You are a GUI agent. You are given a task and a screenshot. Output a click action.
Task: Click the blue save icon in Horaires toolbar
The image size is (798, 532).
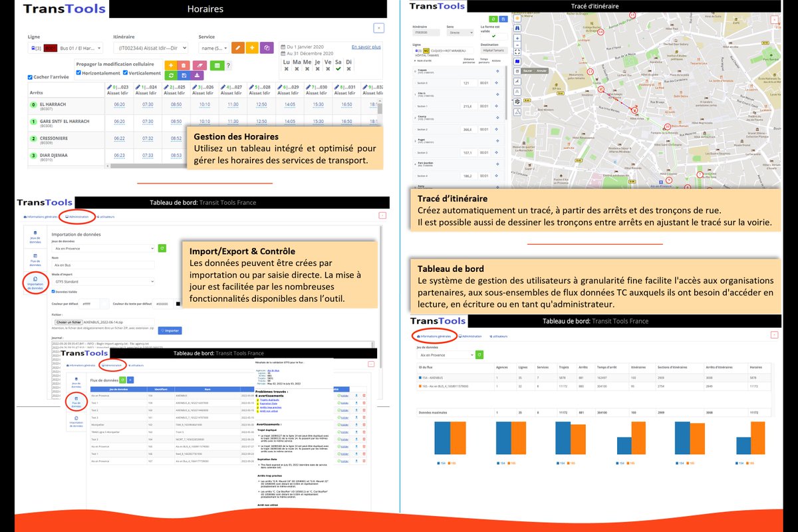click(x=184, y=76)
